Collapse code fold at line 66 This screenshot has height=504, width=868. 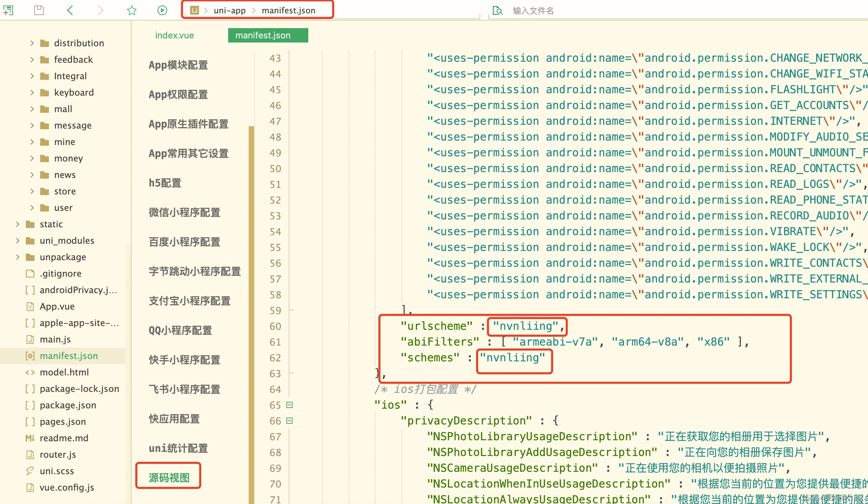[290, 421]
